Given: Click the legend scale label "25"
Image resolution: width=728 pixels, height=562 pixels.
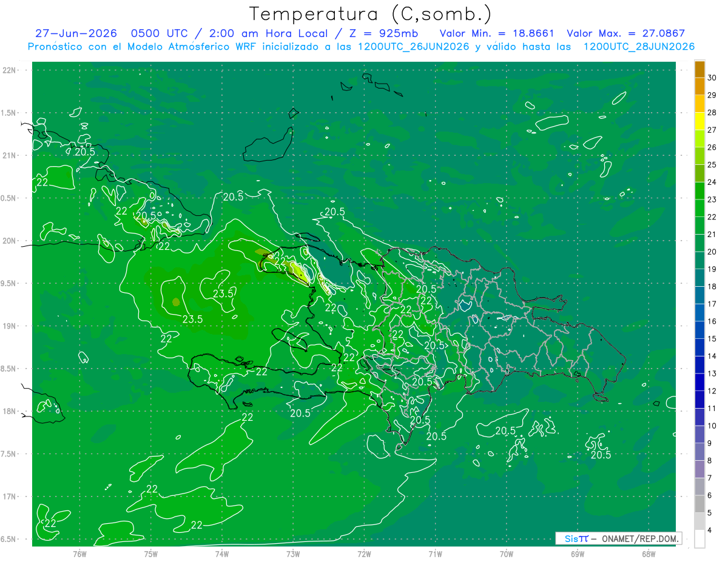Looking at the screenshot, I should [713, 164].
